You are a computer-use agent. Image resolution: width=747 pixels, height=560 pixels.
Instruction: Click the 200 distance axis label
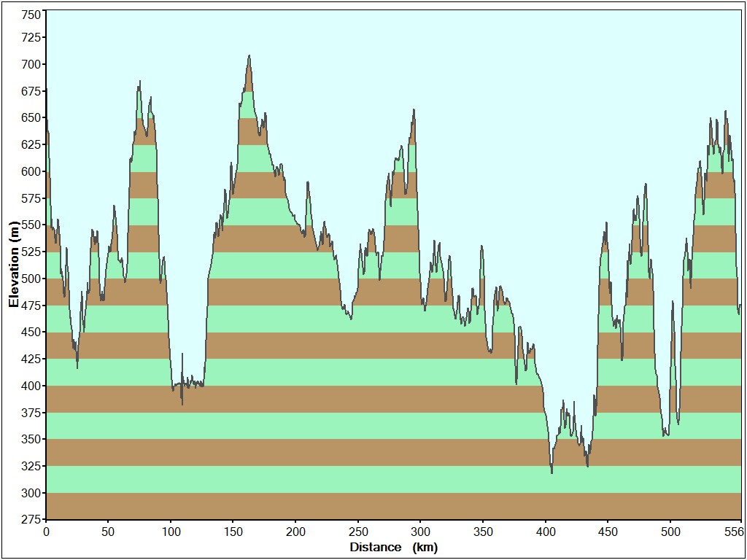click(x=296, y=532)
